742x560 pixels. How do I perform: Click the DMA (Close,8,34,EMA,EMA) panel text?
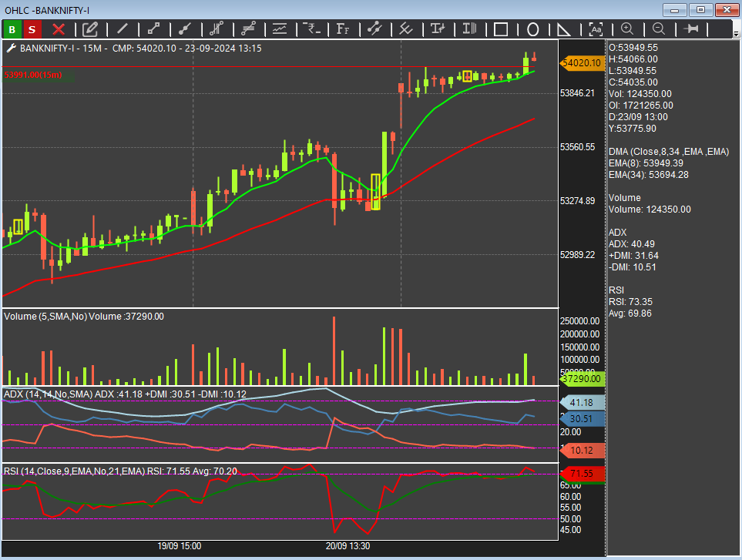coord(669,151)
